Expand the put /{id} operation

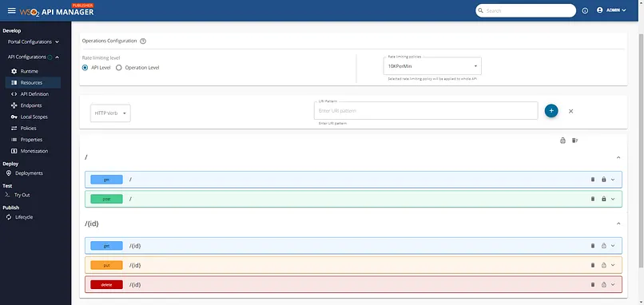tap(613, 265)
